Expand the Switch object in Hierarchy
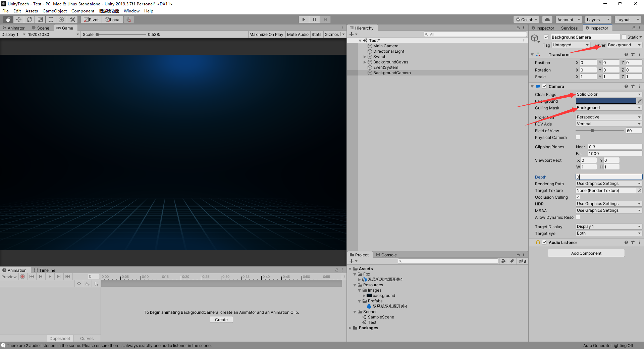The width and height of the screenshot is (644, 349). (x=365, y=57)
